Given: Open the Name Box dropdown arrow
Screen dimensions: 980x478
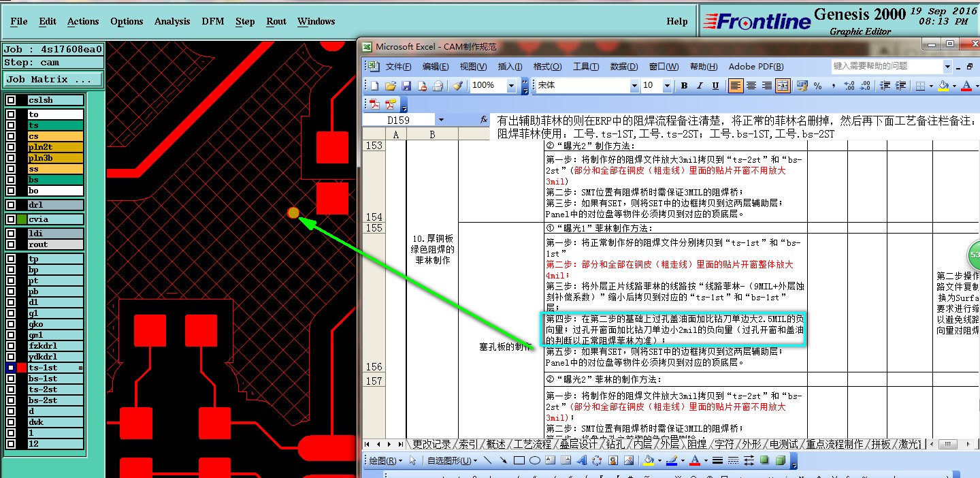Looking at the screenshot, I should tap(441, 120).
